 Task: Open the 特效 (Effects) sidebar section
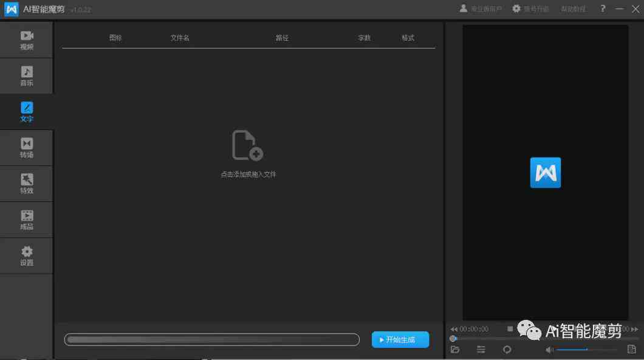26,184
